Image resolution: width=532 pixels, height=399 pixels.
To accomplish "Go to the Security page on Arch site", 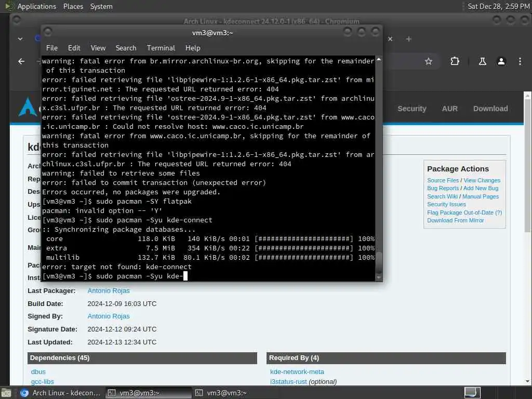I will click(x=412, y=109).
